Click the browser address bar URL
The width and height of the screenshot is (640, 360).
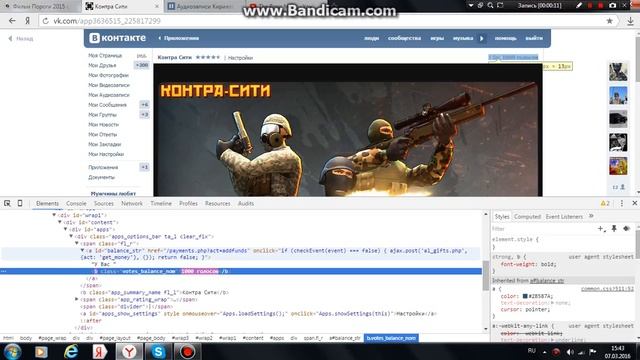click(x=107, y=21)
